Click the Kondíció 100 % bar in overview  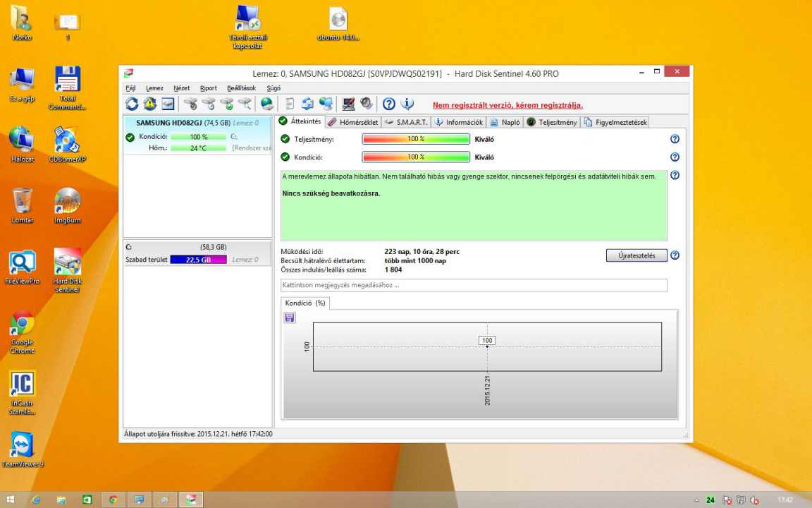click(x=416, y=157)
